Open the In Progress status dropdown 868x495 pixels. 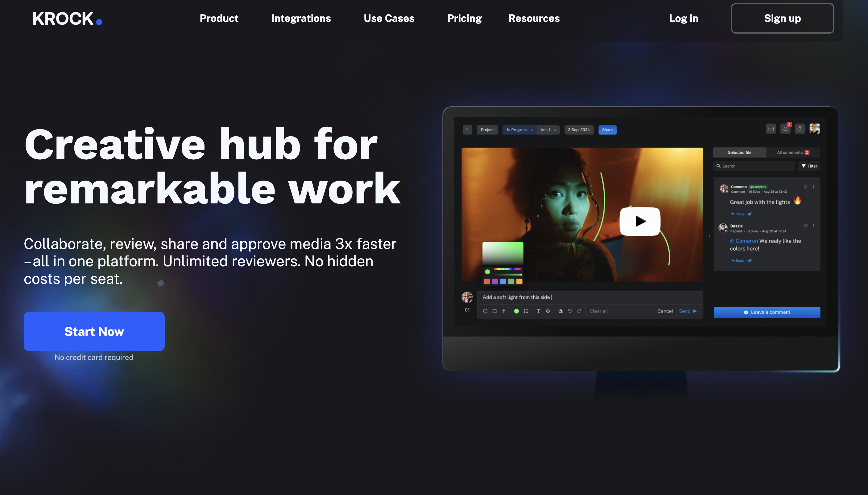pyautogui.click(x=519, y=130)
